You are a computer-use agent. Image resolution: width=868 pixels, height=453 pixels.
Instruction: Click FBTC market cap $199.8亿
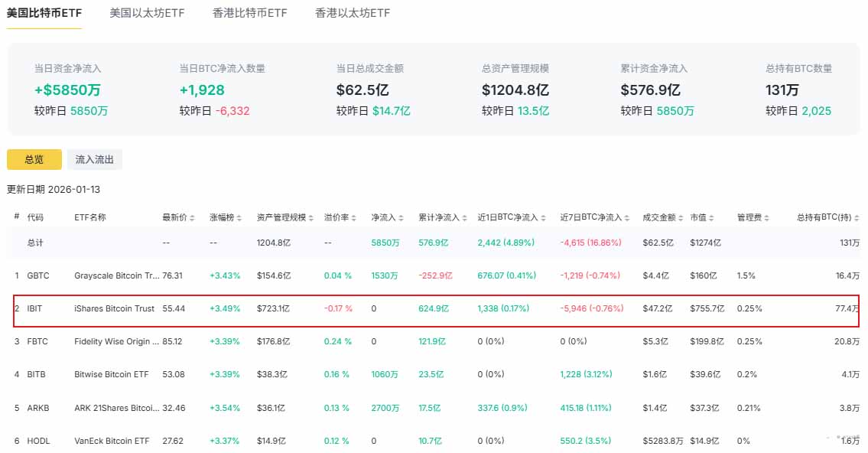click(707, 341)
